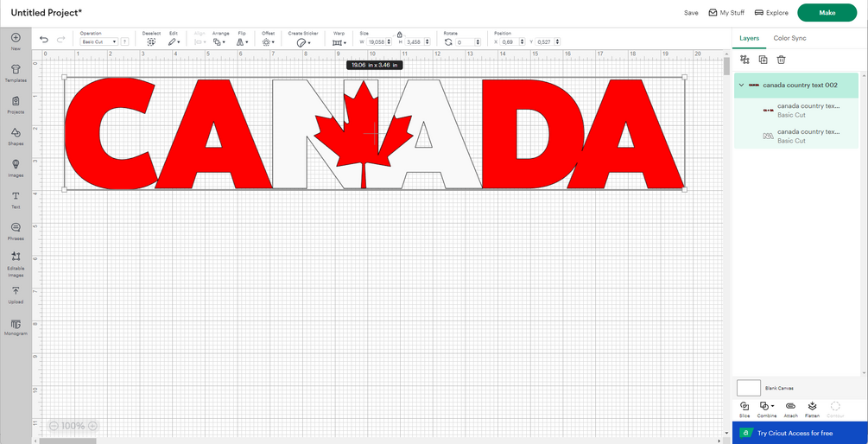Screen dimensions: 868x444
Task: Click the Duplicate icon in Layers panel
Action: pyautogui.click(x=763, y=60)
